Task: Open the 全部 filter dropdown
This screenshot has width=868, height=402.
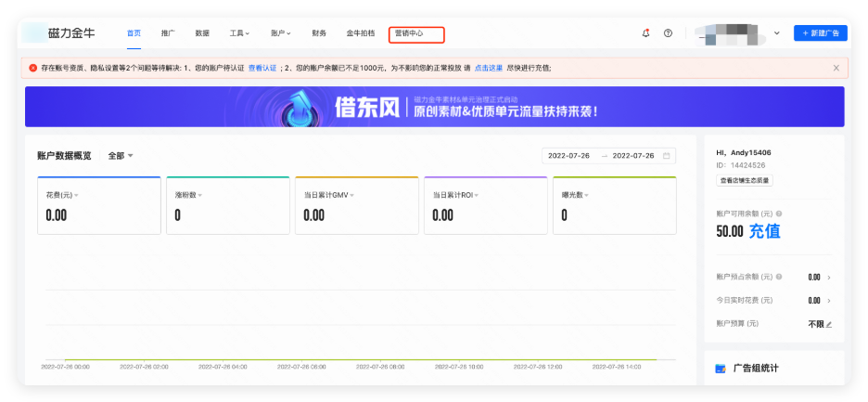Action: (x=121, y=156)
